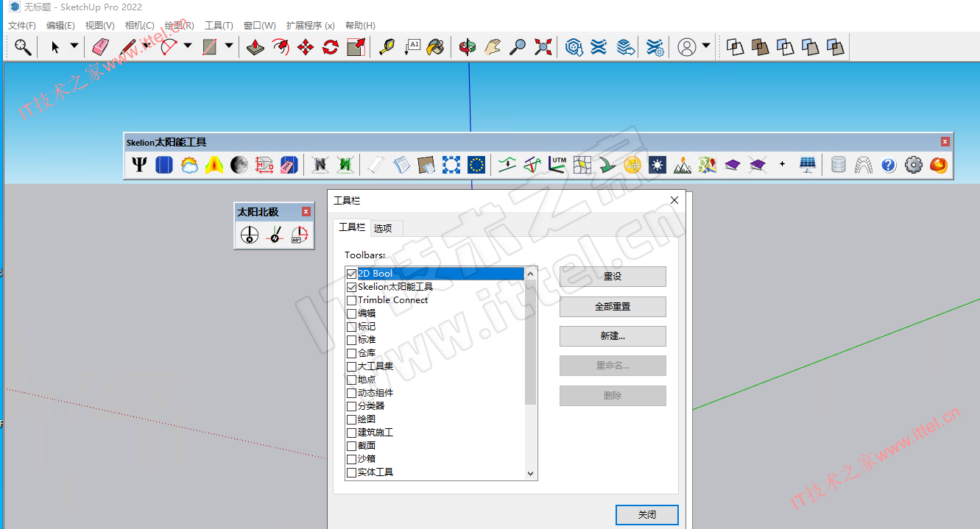The image size is (980, 529).
Task: Activate the Zoom Extents search tool in main toolbar
Action: [x=24, y=47]
